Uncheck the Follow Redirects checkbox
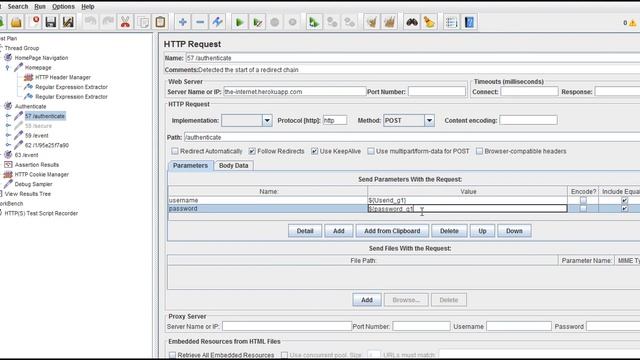 (x=252, y=151)
